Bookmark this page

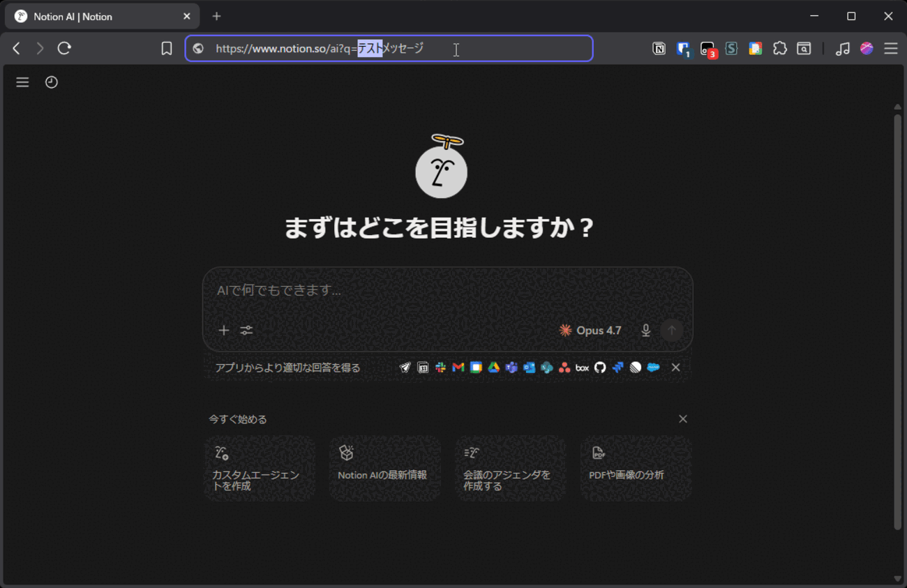(166, 48)
